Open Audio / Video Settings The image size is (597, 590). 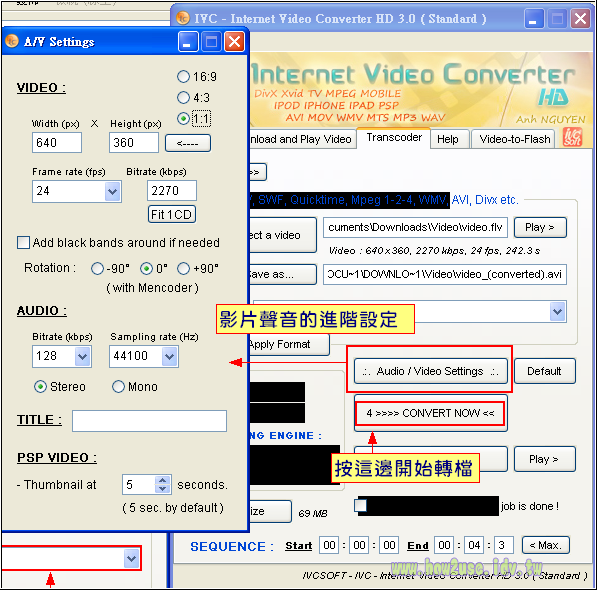coord(431,371)
